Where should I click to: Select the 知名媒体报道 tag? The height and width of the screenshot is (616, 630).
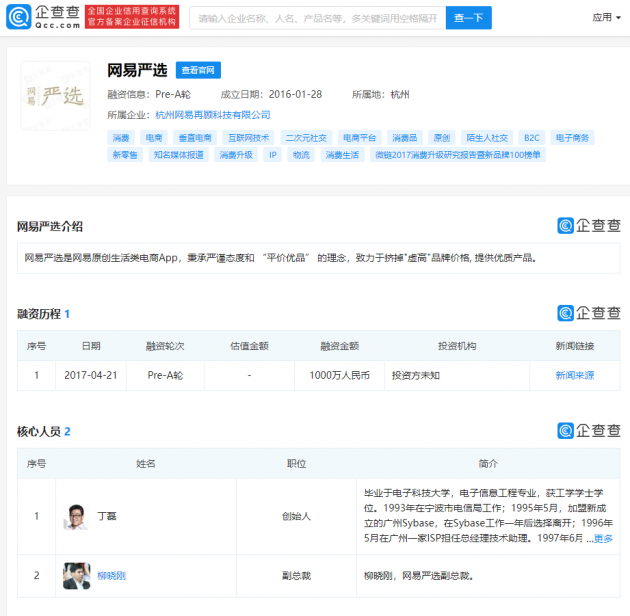click(x=178, y=155)
